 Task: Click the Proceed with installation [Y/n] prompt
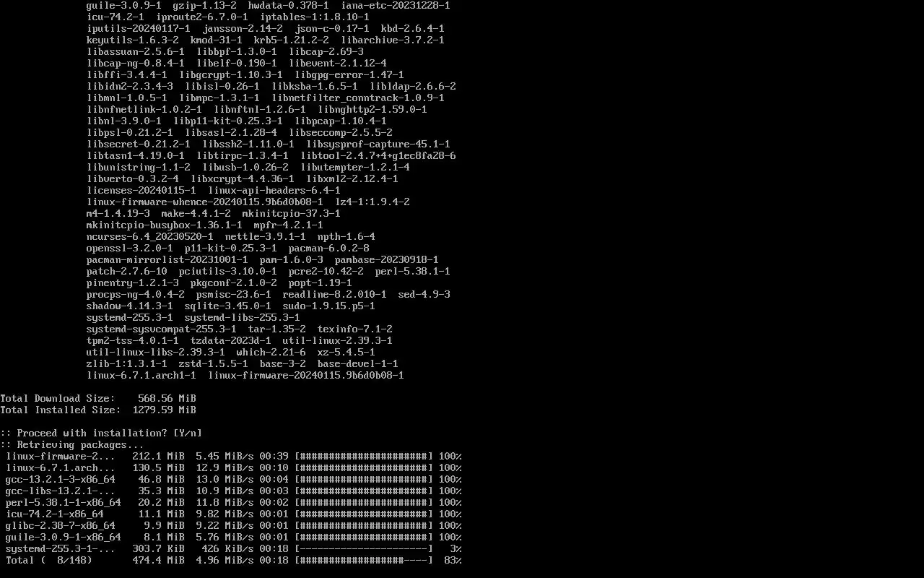tap(101, 433)
